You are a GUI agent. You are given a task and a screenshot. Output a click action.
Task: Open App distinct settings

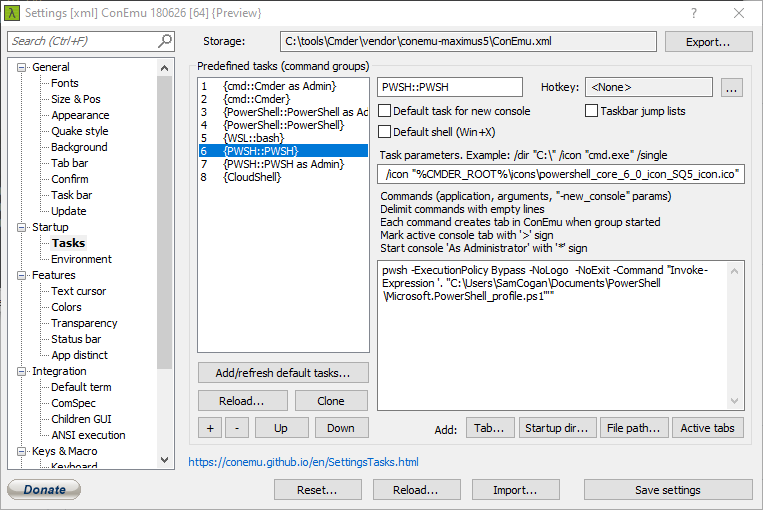[x=79, y=355]
